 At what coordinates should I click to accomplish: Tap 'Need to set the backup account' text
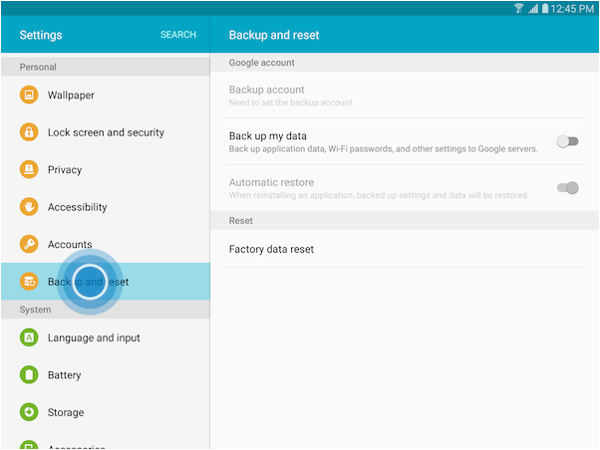pos(290,103)
